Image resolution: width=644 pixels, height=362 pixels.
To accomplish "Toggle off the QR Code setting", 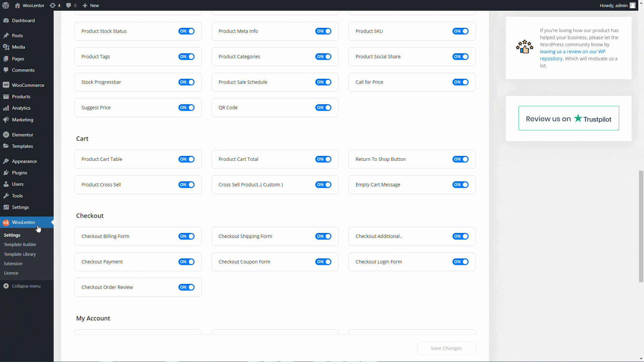I will point(323,107).
